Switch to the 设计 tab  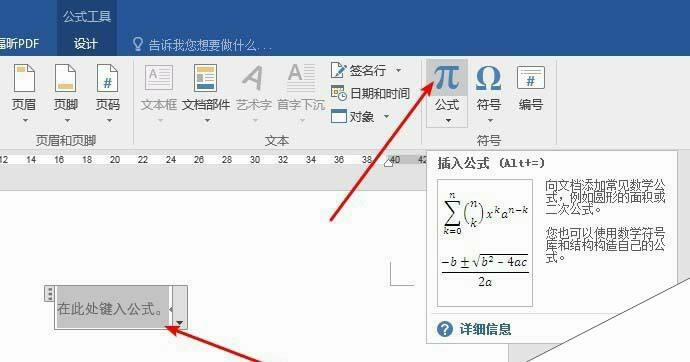click(85, 44)
